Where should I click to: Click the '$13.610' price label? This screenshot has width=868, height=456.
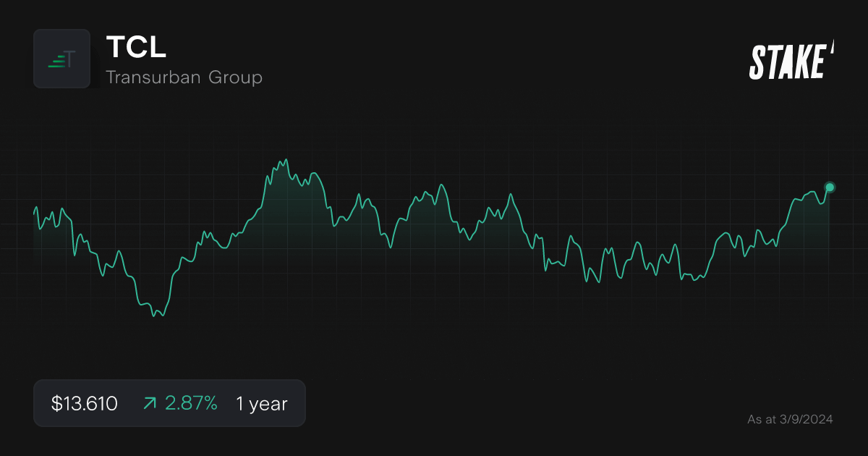coord(85,403)
